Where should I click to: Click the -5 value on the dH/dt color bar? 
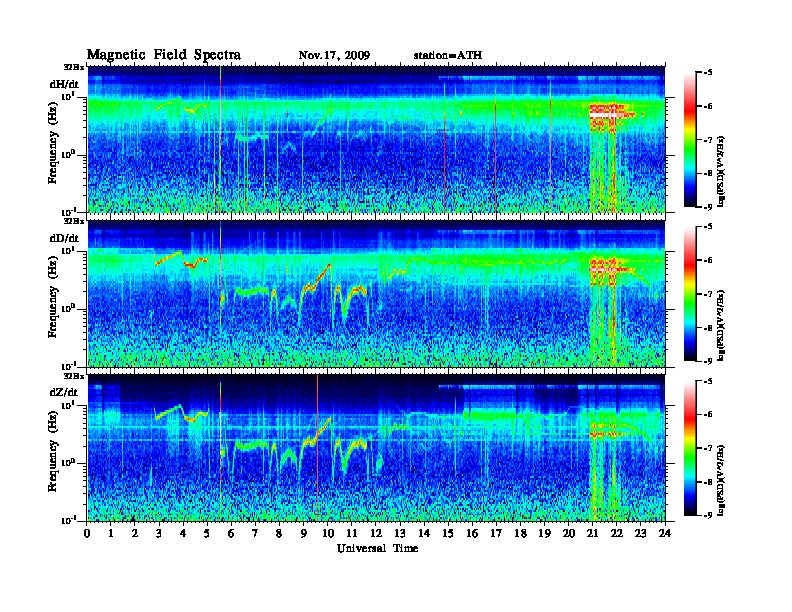pos(708,73)
